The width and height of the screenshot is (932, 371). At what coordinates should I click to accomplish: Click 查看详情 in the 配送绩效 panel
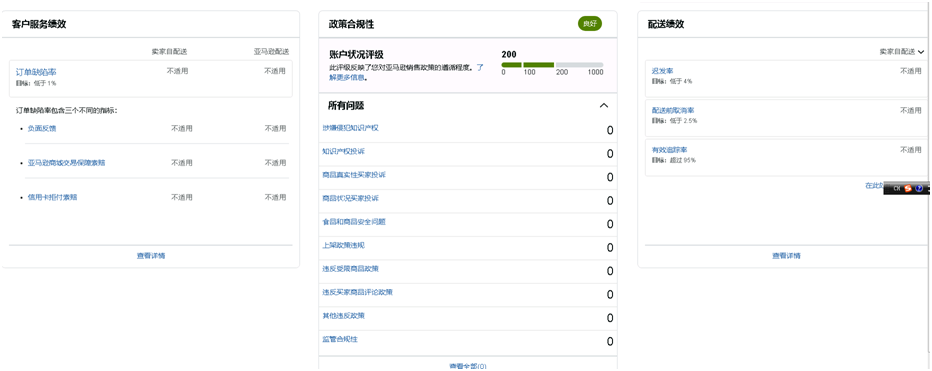(786, 256)
